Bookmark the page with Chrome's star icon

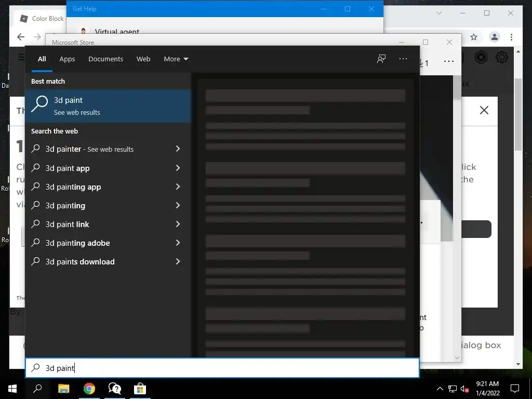coord(474,37)
